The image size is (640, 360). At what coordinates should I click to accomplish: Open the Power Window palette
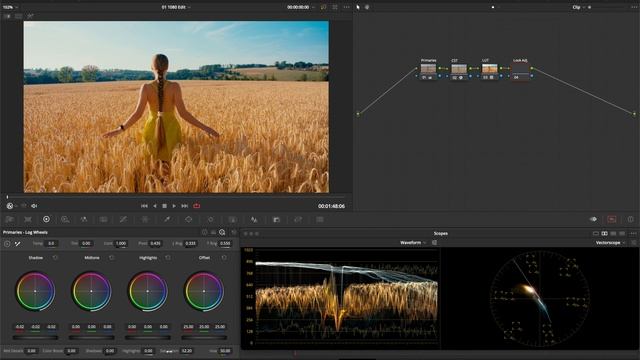189,220
